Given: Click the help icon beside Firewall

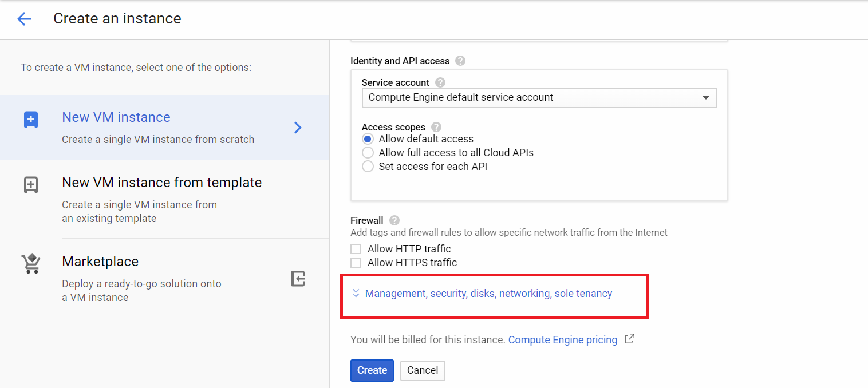Looking at the screenshot, I should pyautogui.click(x=394, y=220).
